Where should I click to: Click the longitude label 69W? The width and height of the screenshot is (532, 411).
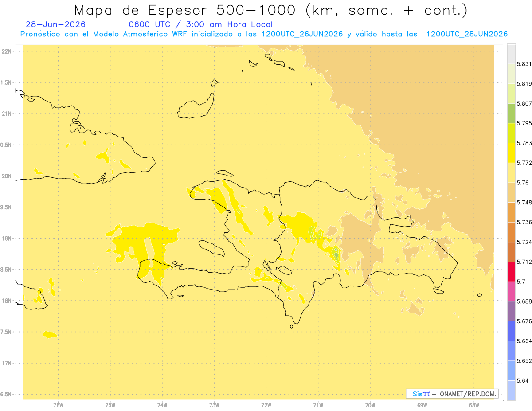click(x=422, y=405)
